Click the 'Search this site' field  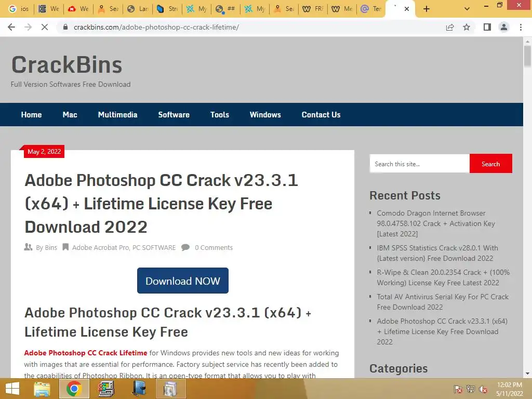pos(420,164)
